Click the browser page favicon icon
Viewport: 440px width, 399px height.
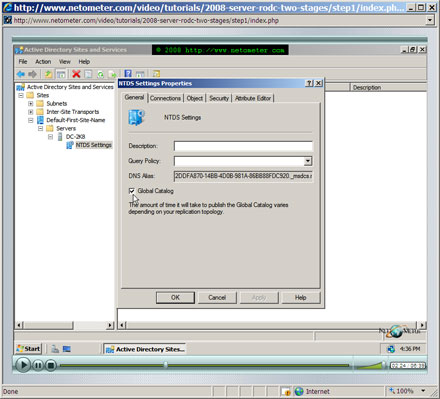coord(8,20)
